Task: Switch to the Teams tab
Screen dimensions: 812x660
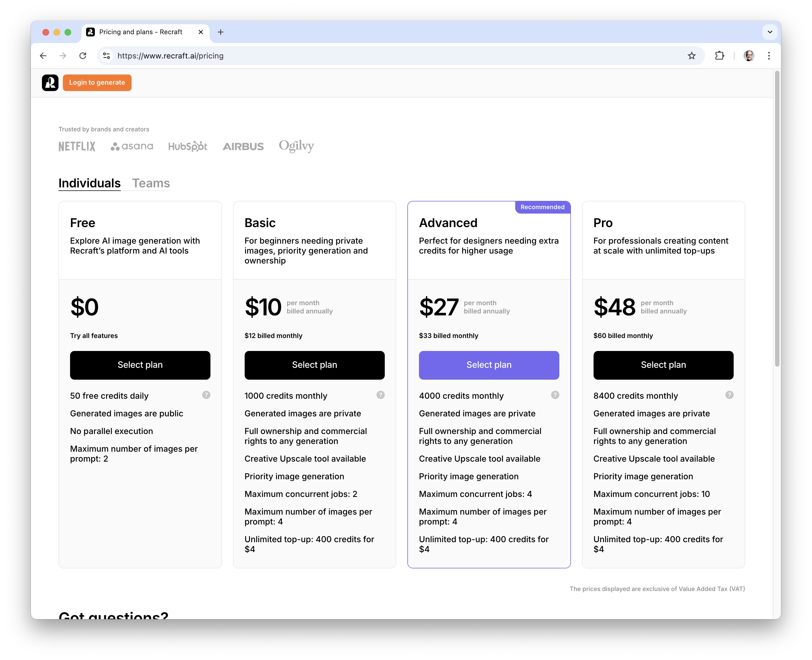Action: tap(151, 183)
